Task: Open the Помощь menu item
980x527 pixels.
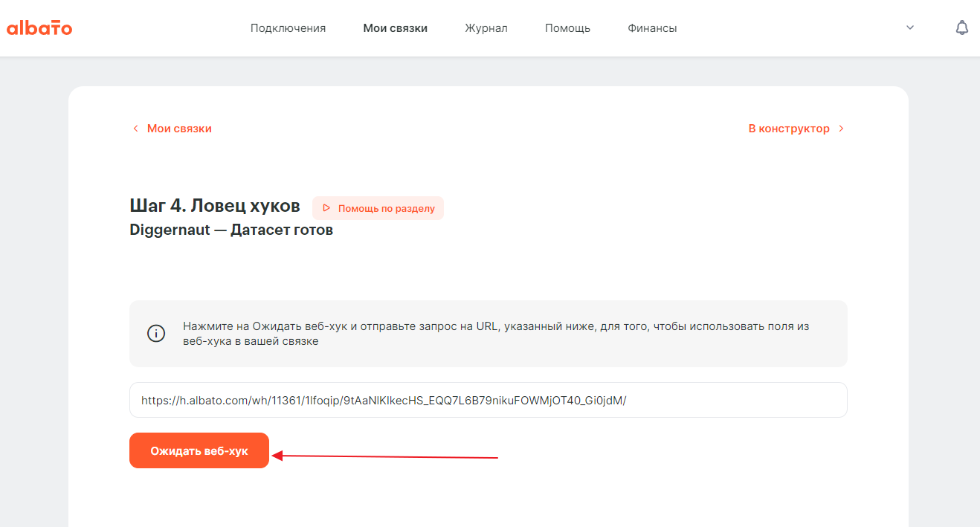Action: click(567, 28)
